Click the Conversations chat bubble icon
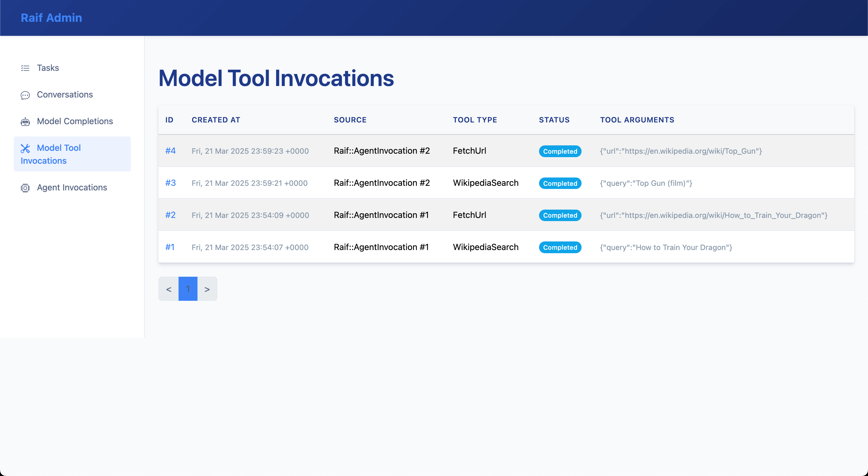Viewport: 868px width, 476px height. coord(25,95)
